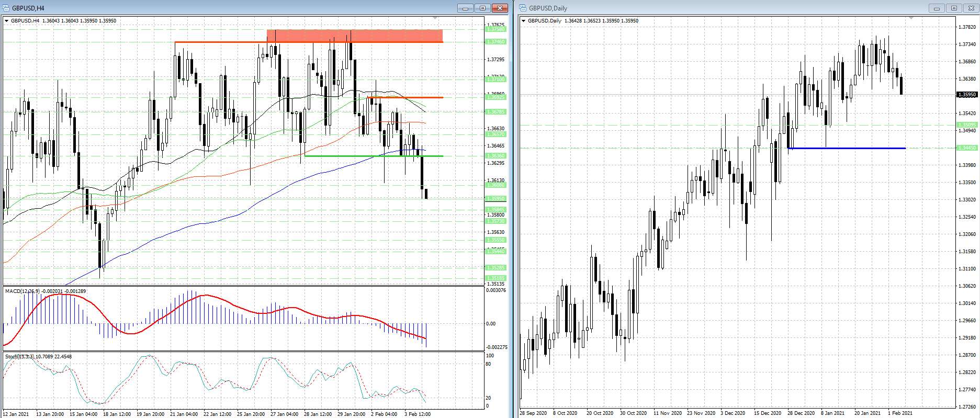Close the GBPUSD,H4 chart window
Screen dimensions: 980x418
500,8
